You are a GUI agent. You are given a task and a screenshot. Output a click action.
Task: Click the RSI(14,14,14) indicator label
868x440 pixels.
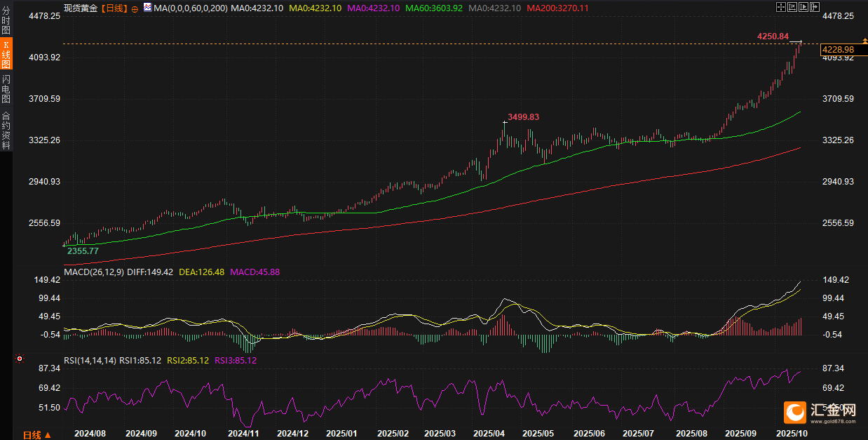pos(90,360)
